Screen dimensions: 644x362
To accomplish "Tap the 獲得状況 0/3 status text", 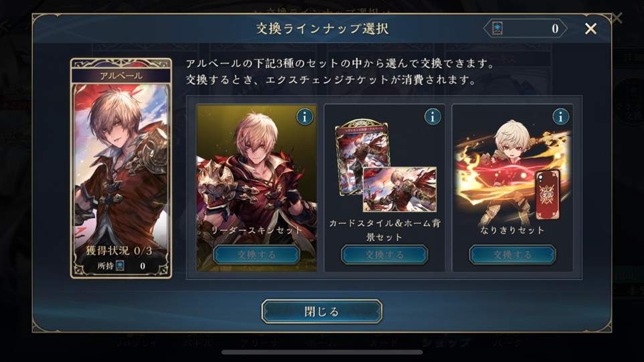I will 119,250.
